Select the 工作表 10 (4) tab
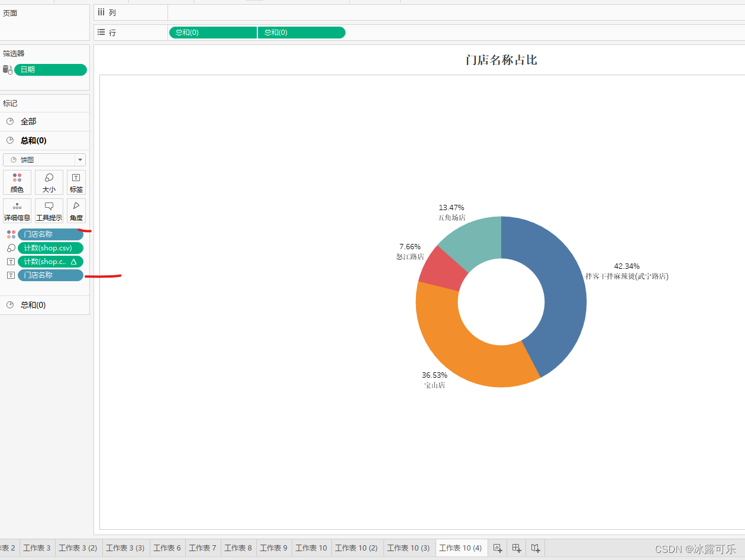This screenshot has height=560, width=745. tap(461, 548)
